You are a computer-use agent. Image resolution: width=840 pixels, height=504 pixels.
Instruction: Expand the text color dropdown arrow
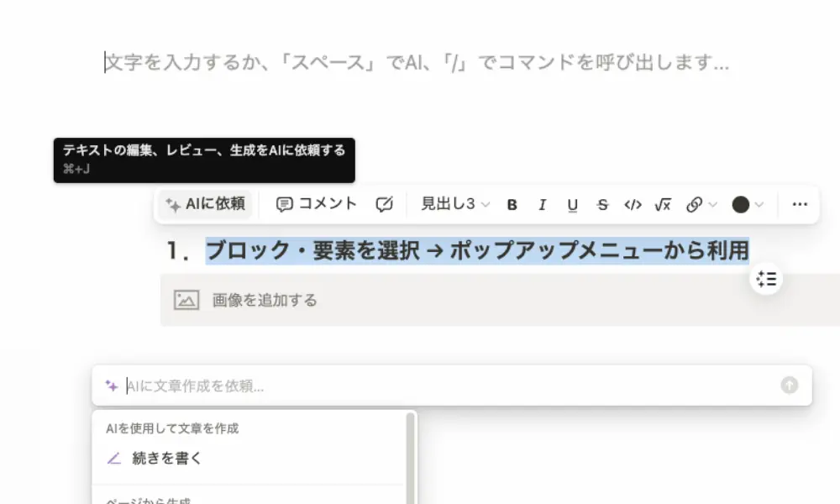point(759,205)
